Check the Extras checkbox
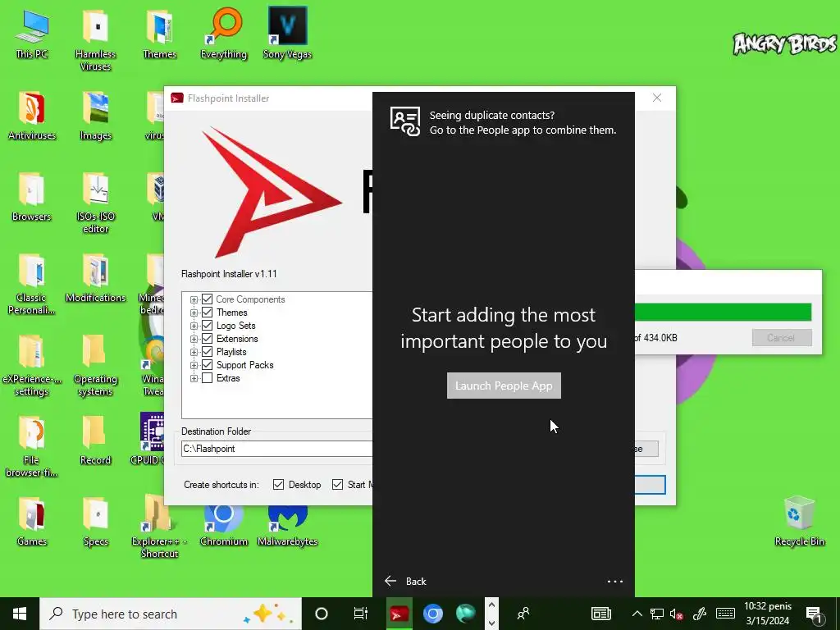Viewport: 840px width, 630px height. [x=208, y=377]
